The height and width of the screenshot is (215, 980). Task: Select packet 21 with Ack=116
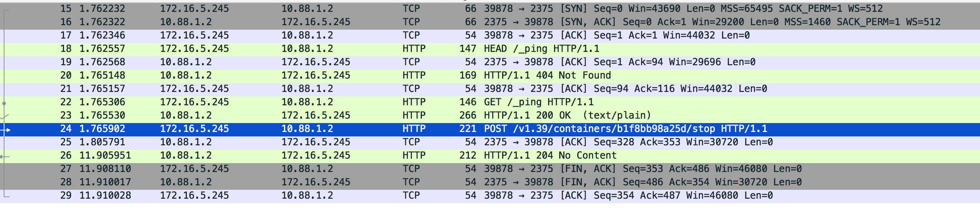point(490,89)
